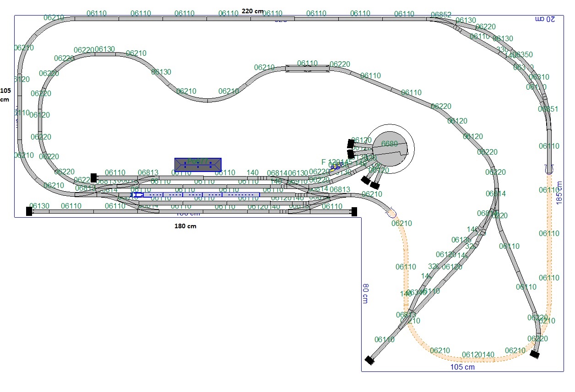Click the bridge over the top-middle 06110 track
Viewport: 575px width, 392px height.
pyautogui.click(x=307, y=69)
